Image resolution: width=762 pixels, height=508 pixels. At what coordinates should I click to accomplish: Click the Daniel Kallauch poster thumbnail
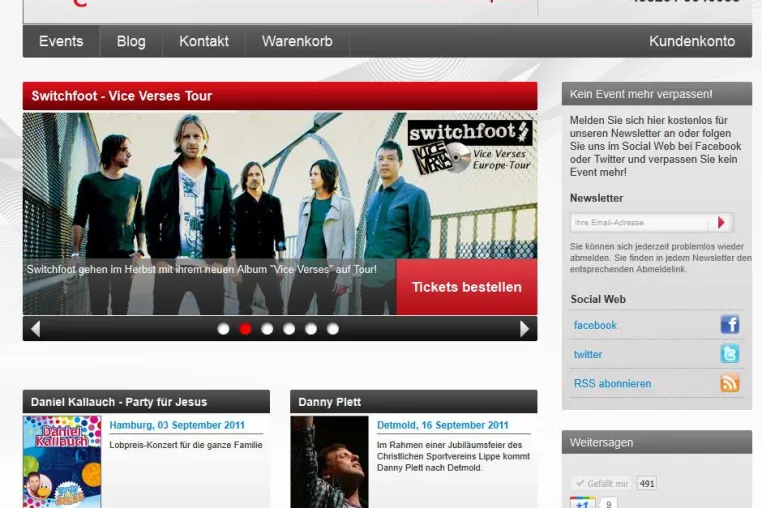click(62, 462)
